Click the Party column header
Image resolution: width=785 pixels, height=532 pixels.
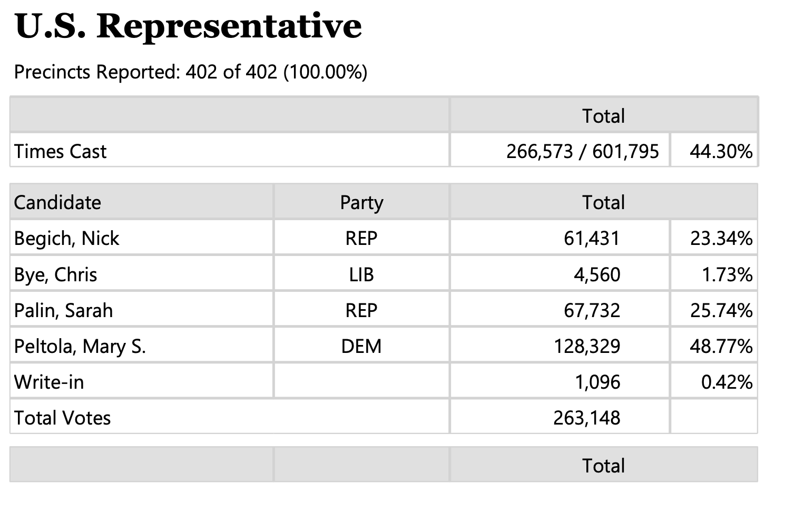pos(361,203)
